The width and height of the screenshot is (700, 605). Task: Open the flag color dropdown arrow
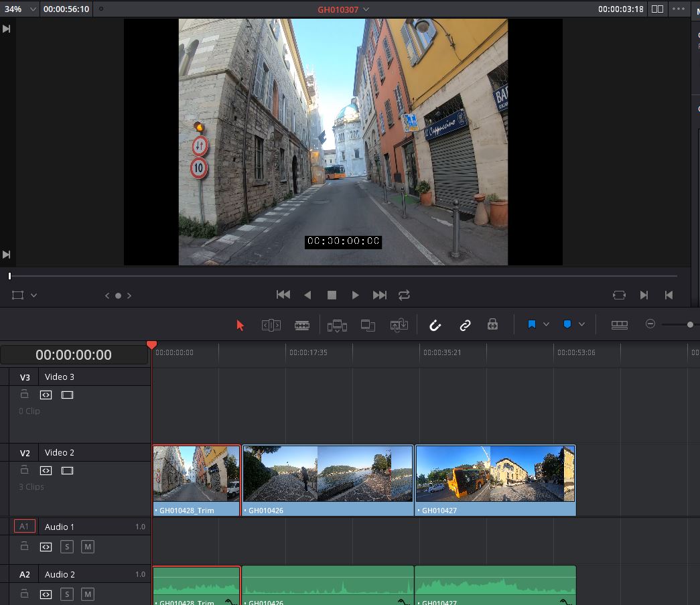click(x=546, y=324)
